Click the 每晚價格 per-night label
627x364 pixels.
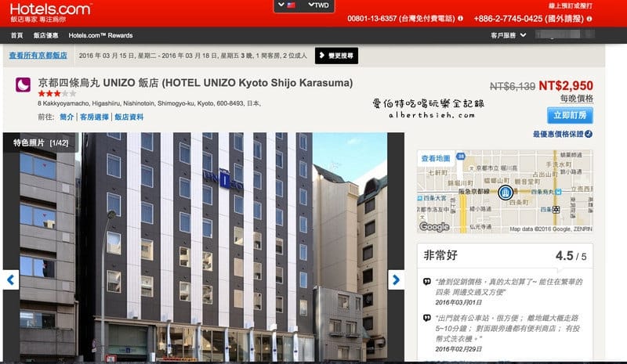[x=577, y=99]
